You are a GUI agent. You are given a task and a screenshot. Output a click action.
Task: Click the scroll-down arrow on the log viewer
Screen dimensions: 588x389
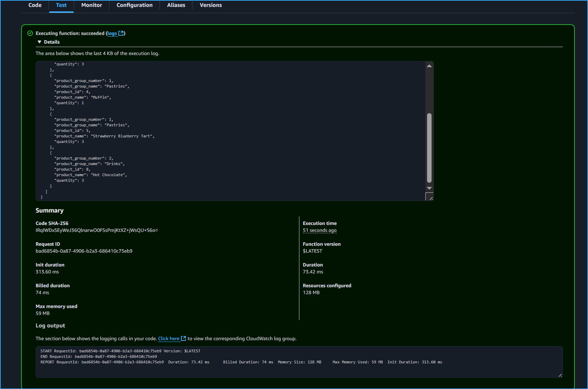[429, 188]
